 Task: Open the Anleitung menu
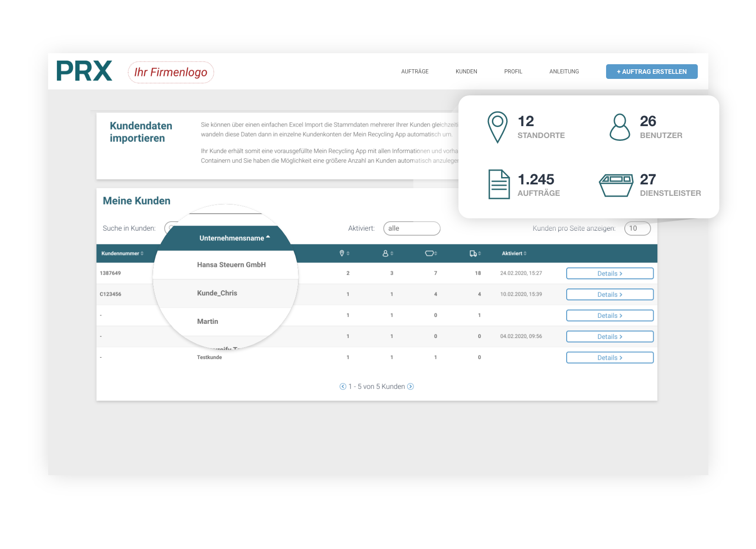point(564,72)
